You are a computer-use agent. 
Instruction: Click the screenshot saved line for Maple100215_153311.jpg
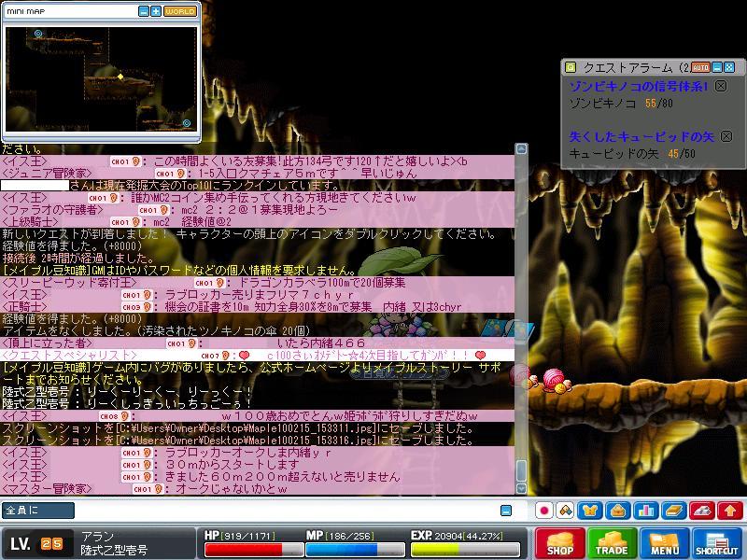[x=237, y=428]
